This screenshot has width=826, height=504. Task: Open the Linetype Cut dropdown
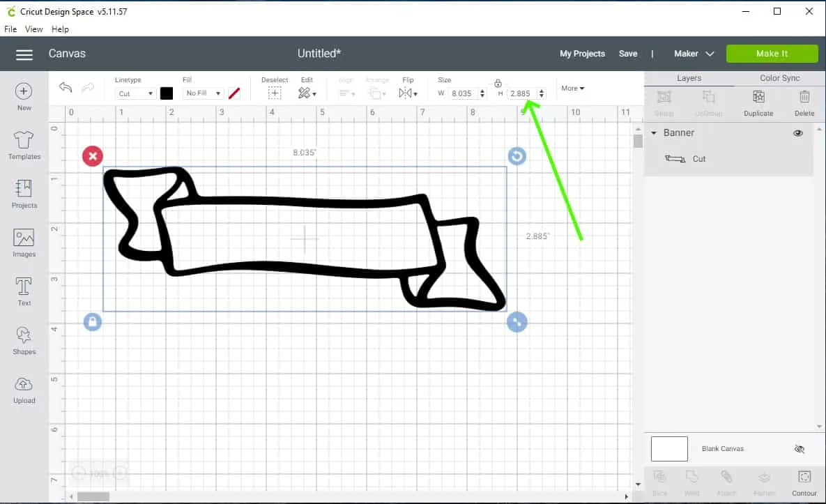135,93
